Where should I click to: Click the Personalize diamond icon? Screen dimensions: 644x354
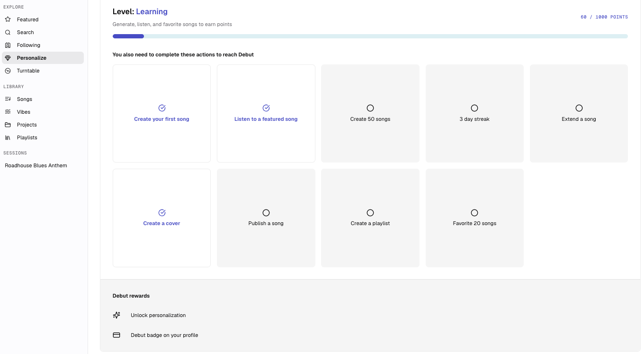click(x=8, y=58)
